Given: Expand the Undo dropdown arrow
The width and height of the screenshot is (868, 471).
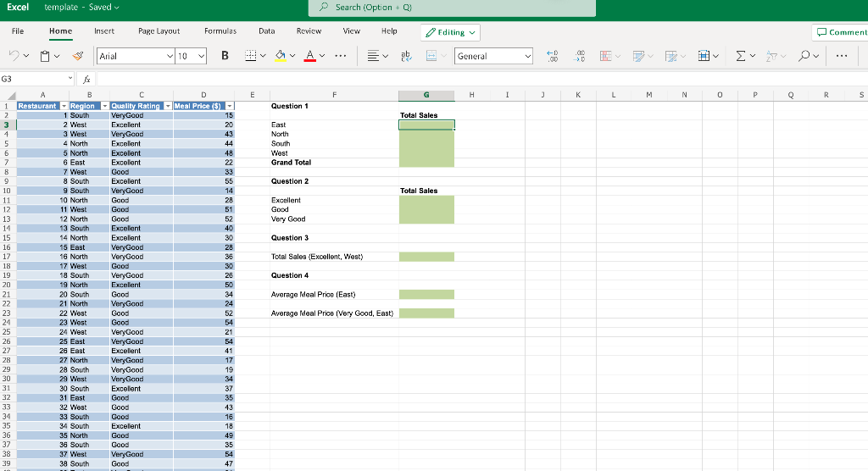Looking at the screenshot, I should tap(26, 56).
